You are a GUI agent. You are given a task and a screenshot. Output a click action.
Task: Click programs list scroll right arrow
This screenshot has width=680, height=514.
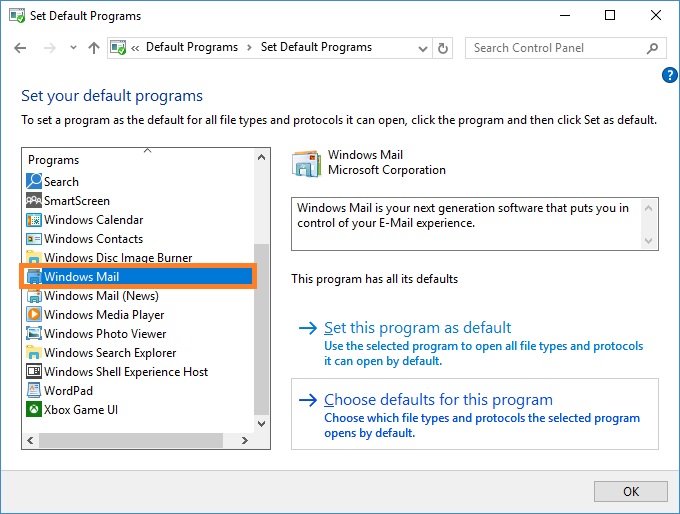click(x=245, y=441)
